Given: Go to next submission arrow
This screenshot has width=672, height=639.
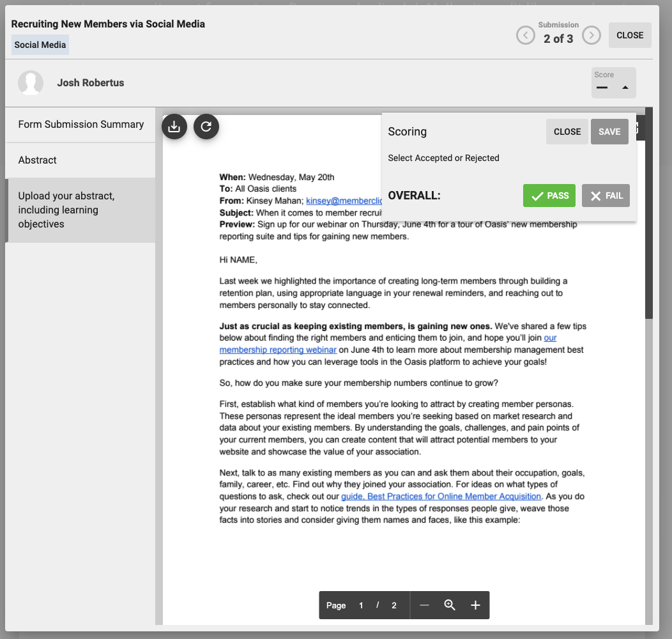Looking at the screenshot, I should click(592, 35).
